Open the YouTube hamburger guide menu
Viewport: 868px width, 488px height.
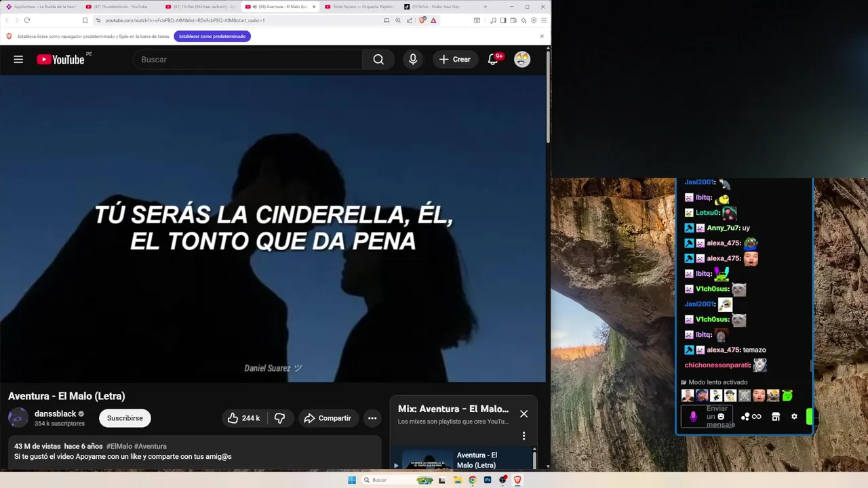[18, 60]
